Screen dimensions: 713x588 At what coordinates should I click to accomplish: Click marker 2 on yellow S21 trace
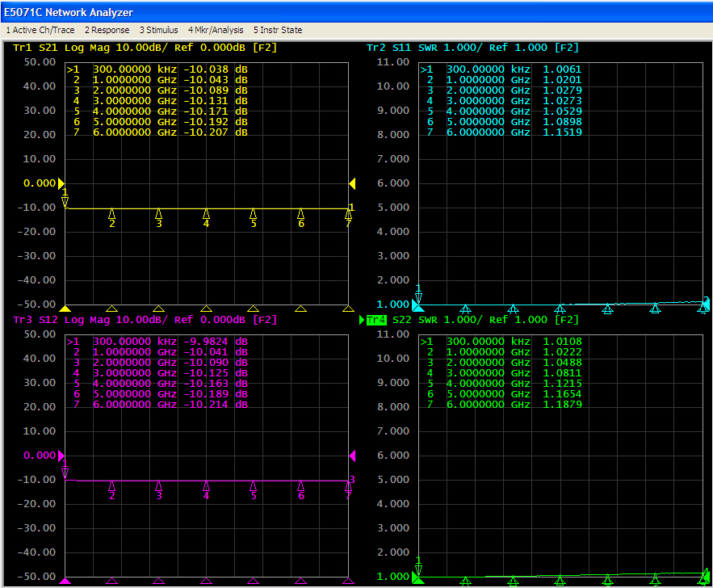(112, 218)
